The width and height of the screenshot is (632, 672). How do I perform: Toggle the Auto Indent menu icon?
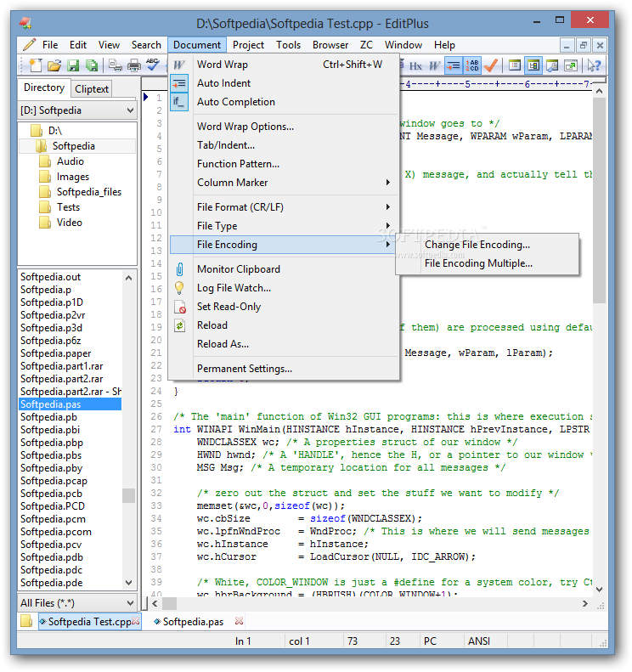[x=179, y=83]
